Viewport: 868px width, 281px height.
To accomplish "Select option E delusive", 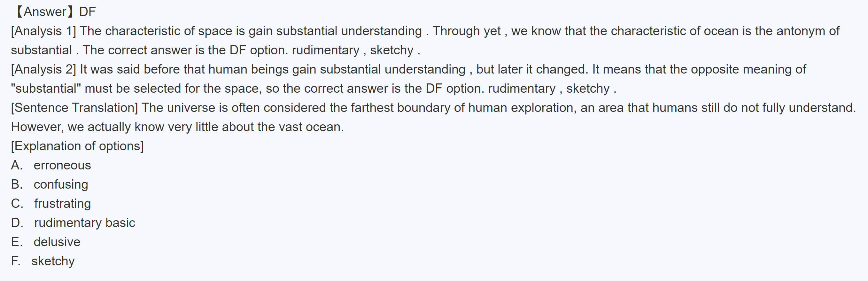I will pyautogui.click(x=57, y=242).
